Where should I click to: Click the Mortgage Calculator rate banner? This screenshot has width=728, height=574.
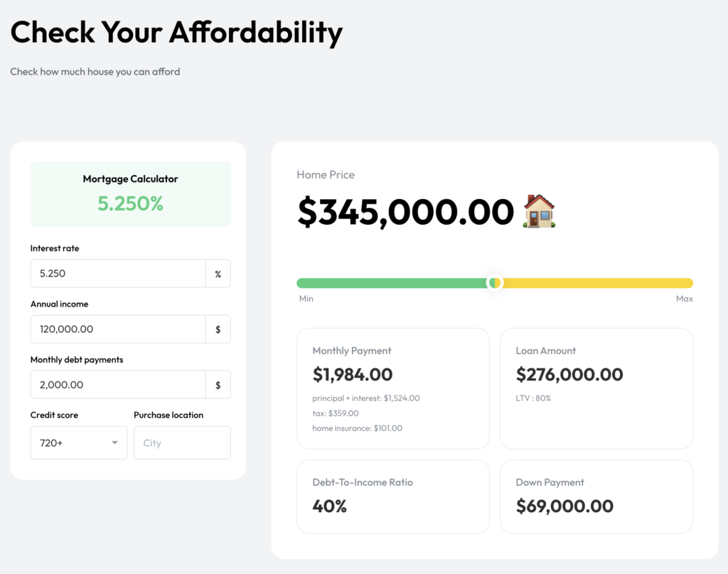point(131,194)
